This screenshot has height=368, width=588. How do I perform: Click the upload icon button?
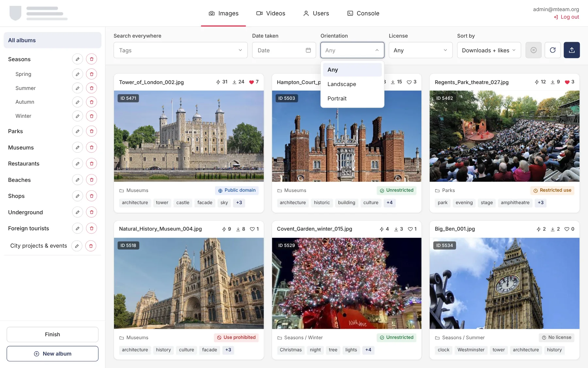[x=572, y=50]
